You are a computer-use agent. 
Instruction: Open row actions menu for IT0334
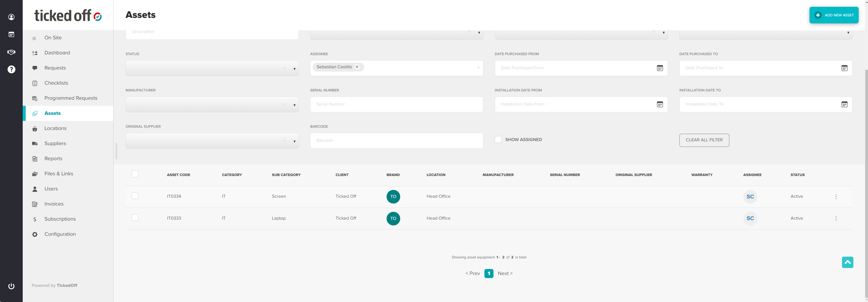coord(836,197)
